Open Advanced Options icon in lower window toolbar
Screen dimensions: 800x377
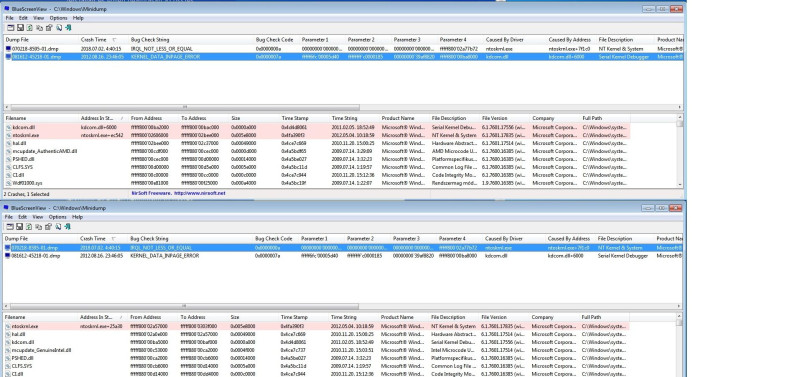(x=10, y=227)
